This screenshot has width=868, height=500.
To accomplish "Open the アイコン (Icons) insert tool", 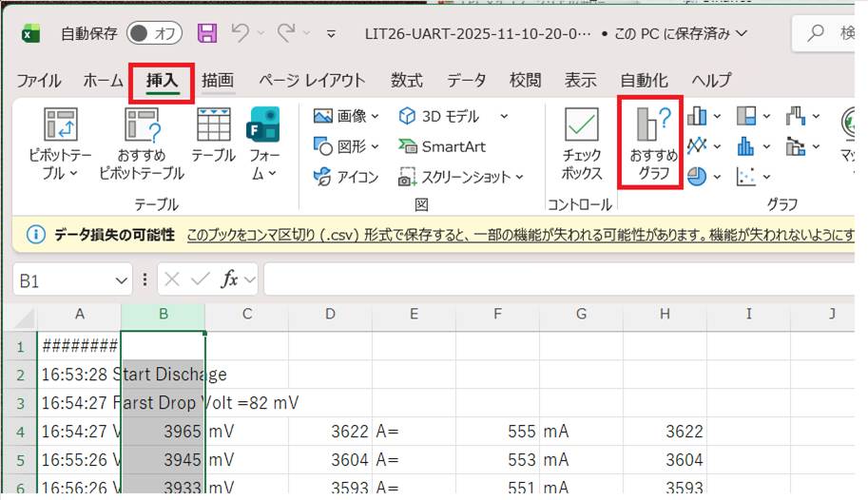I will point(346,177).
